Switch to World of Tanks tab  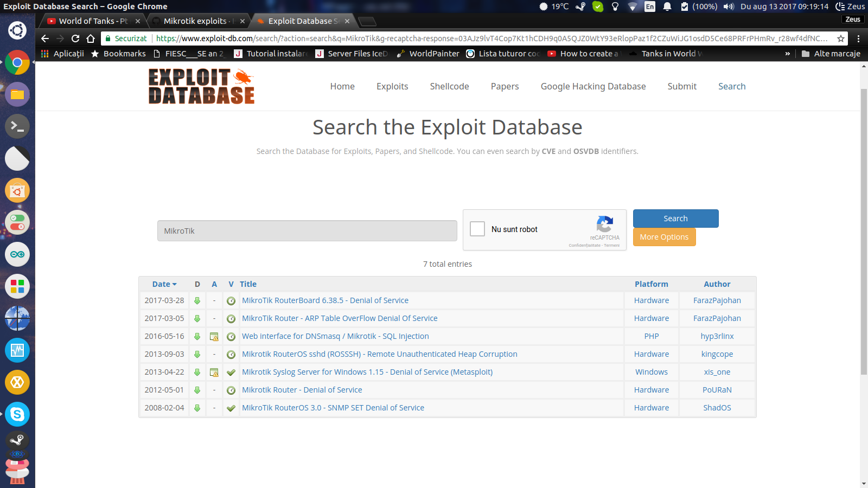92,21
